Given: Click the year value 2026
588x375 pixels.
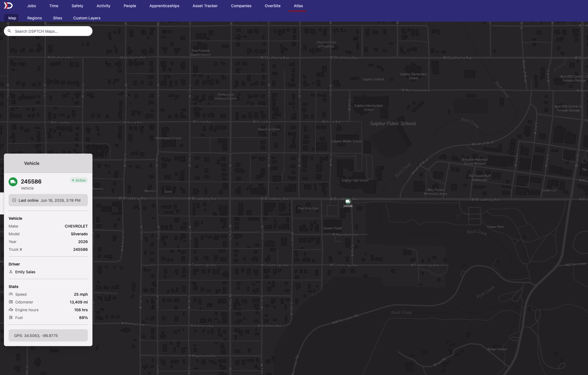Looking at the screenshot, I should (x=83, y=242).
